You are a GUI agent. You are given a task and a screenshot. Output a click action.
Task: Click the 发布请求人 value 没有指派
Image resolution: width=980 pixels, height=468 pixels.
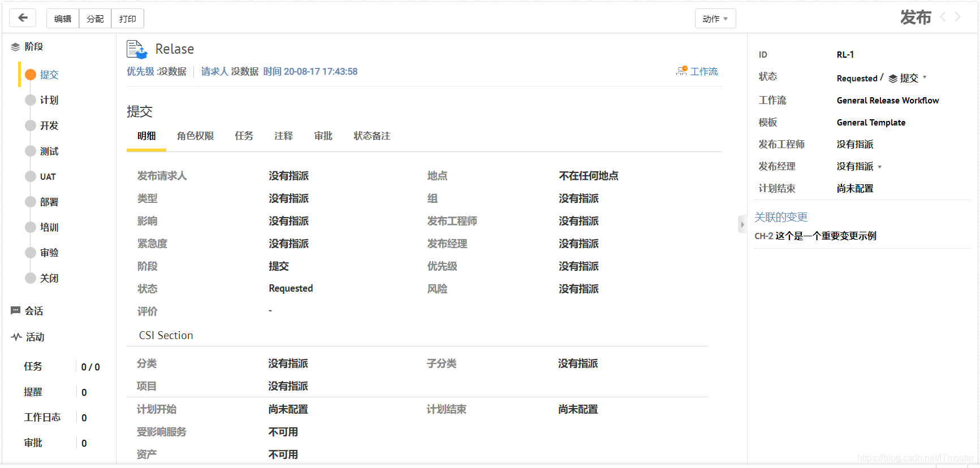tap(289, 176)
